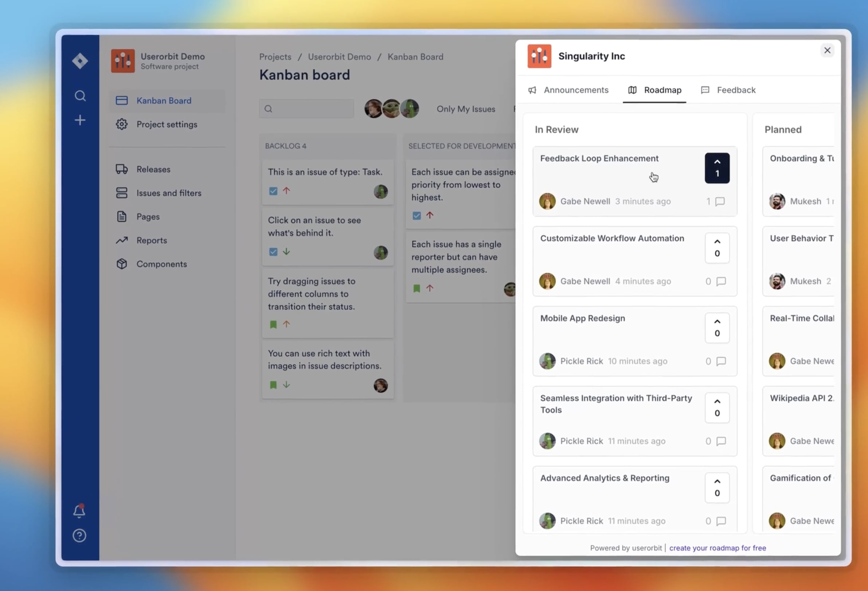The height and width of the screenshot is (591, 868).
Task: Switch to the Feedback tab
Action: click(728, 90)
